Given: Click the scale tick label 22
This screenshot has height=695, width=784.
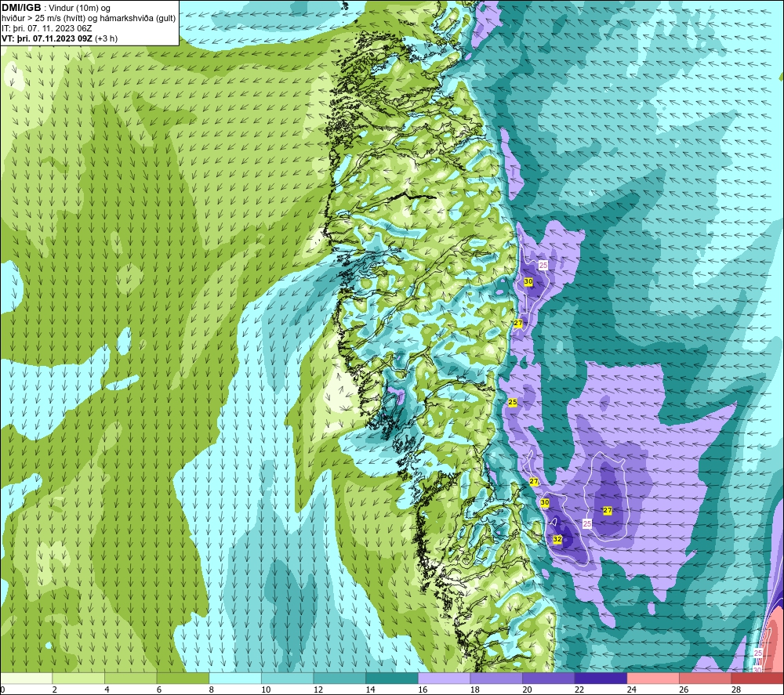Looking at the screenshot, I should click(x=579, y=690).
